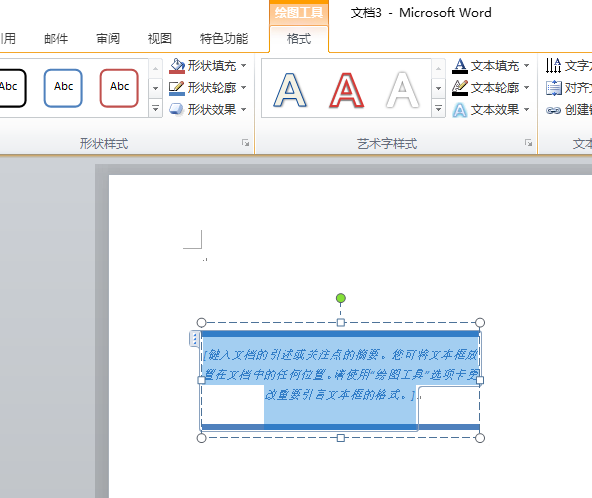Open the Shape Effects (形状效果) dropdown arrow
This screenshot has height=498, width=592.
point(244,110)
